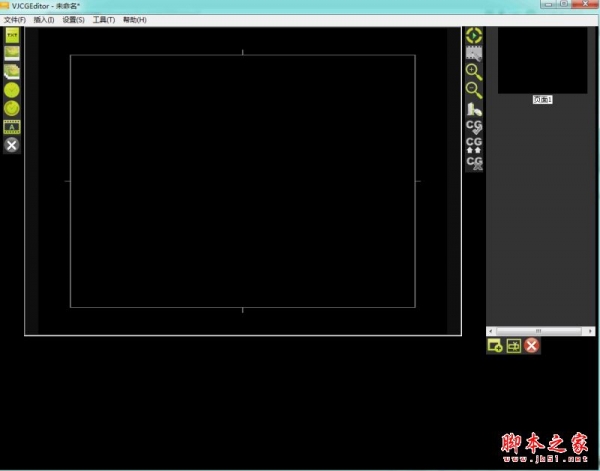This screenshot has height=471, width=600.
Task: Click the stacked image sequence icon
Action: 12,72
